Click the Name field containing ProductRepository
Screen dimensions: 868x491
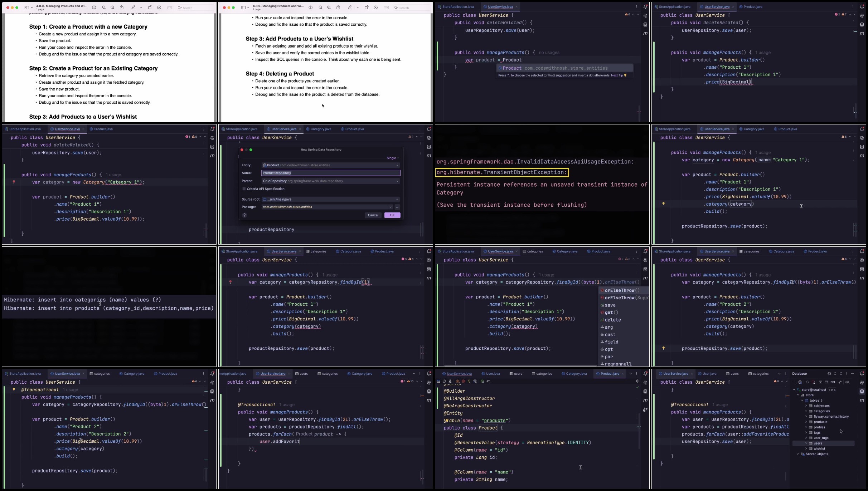[x=330, y=173]
